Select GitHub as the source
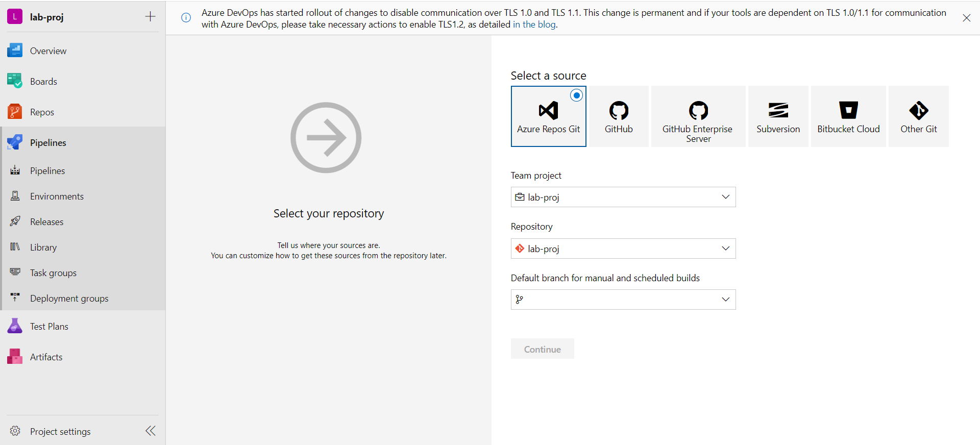This screenshot has height=445, width=980. [x=619, y=116]
